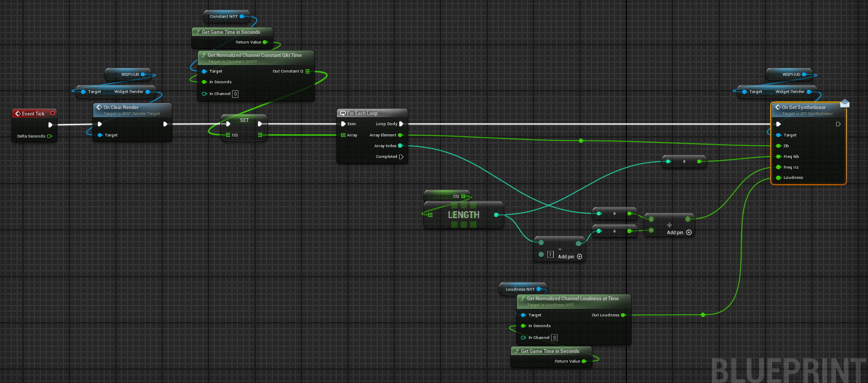Click the CQ variable getter node above LENGTH
This screenshot has width=868, height=383.
click(x=447, y=196)
